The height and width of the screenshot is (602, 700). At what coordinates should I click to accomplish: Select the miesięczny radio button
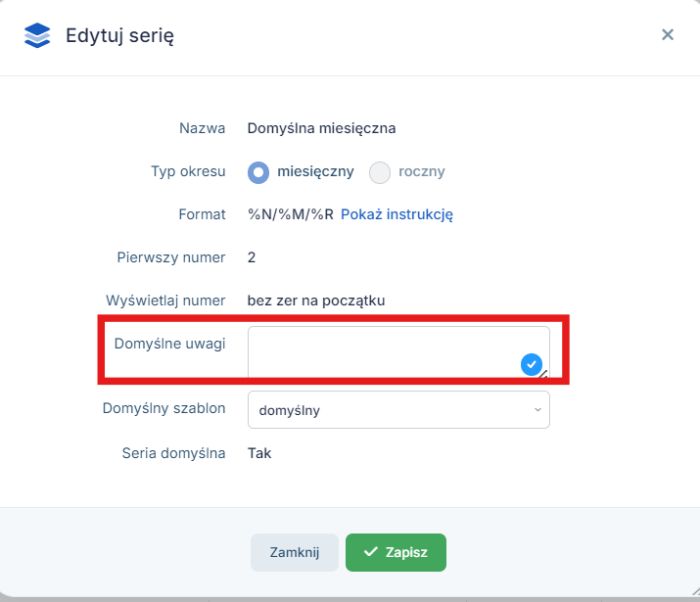tap(258, 172)
